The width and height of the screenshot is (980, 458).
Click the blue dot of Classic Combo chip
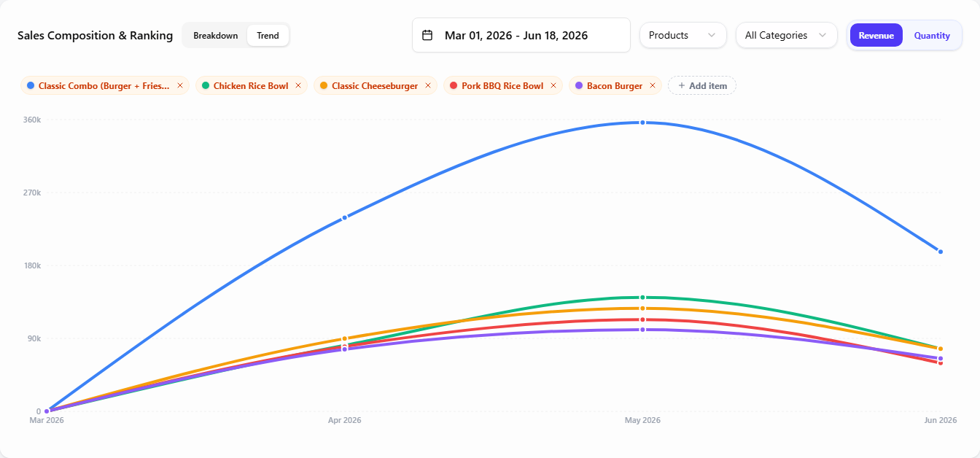(x=31, y=85)
